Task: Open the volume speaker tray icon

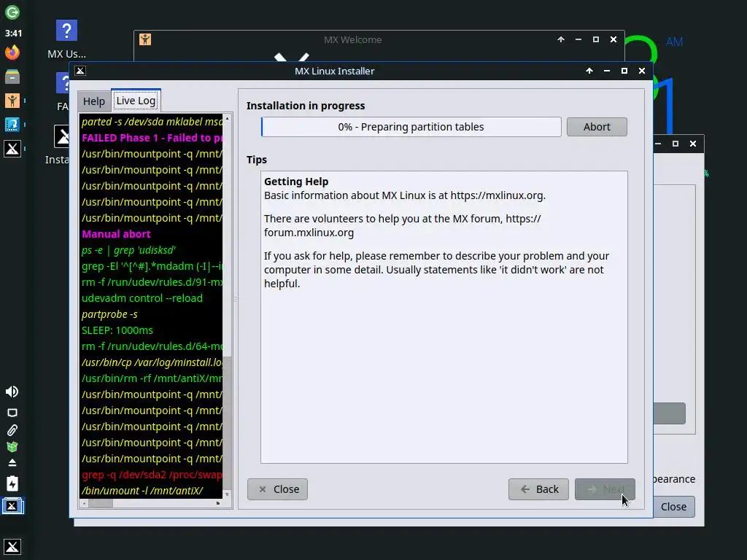Action: pyautogui.click(x=12, y=392)
